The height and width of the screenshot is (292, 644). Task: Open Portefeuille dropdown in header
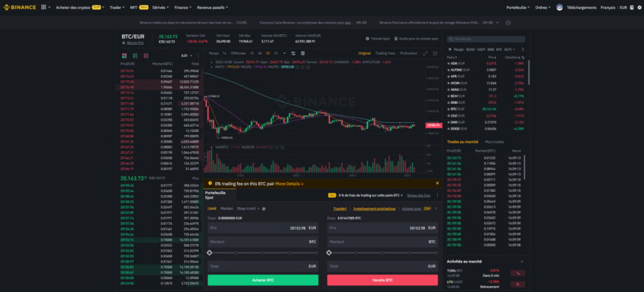[518, 8]
